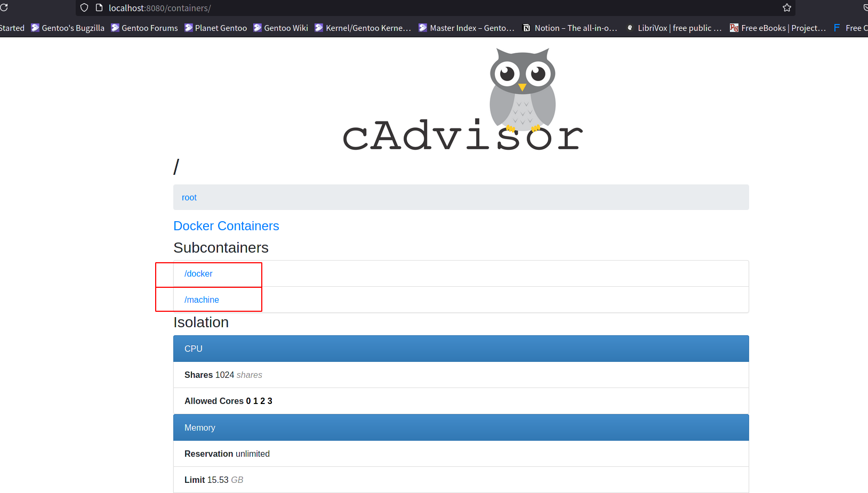Open Gentoo Wiki bookmark
Viewport: 868px width, 493px height.
tap(281, 28)
